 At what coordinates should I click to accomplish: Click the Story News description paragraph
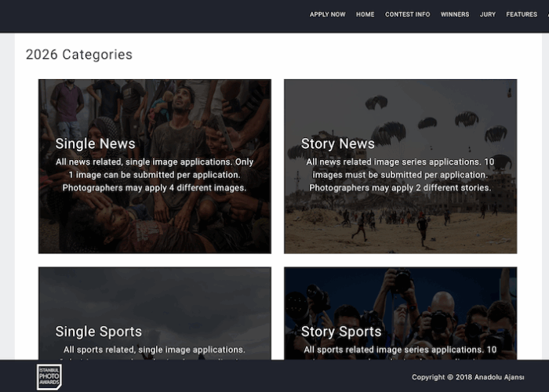[400, 175]
